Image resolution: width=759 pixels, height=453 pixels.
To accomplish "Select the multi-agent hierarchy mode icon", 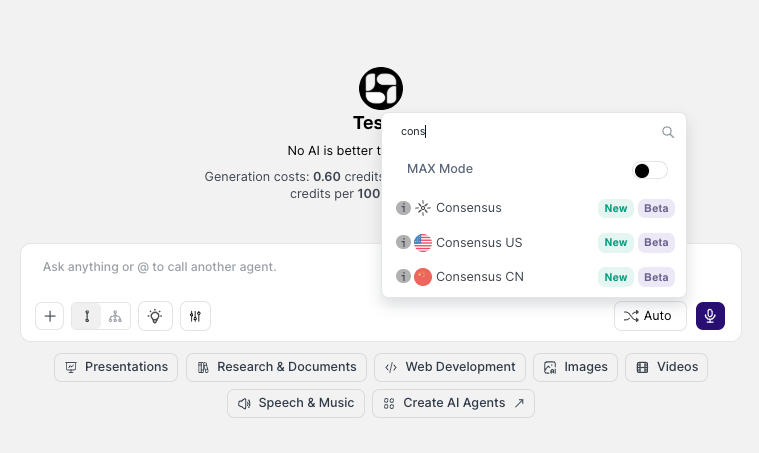I will click(x=115, y=316).
